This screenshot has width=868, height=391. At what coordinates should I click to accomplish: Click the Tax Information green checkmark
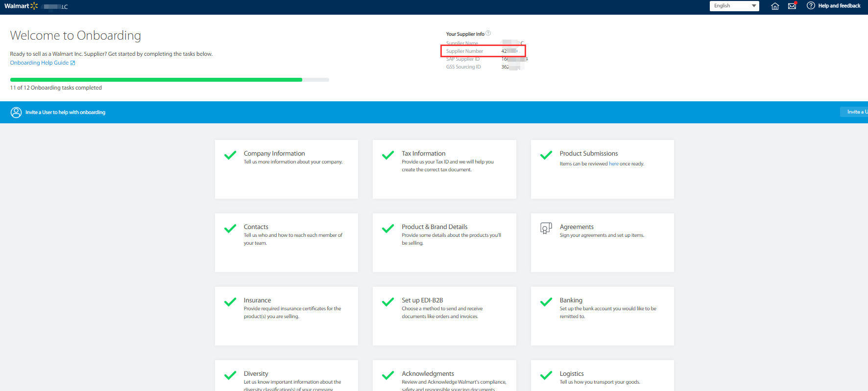tap(388, 156)
